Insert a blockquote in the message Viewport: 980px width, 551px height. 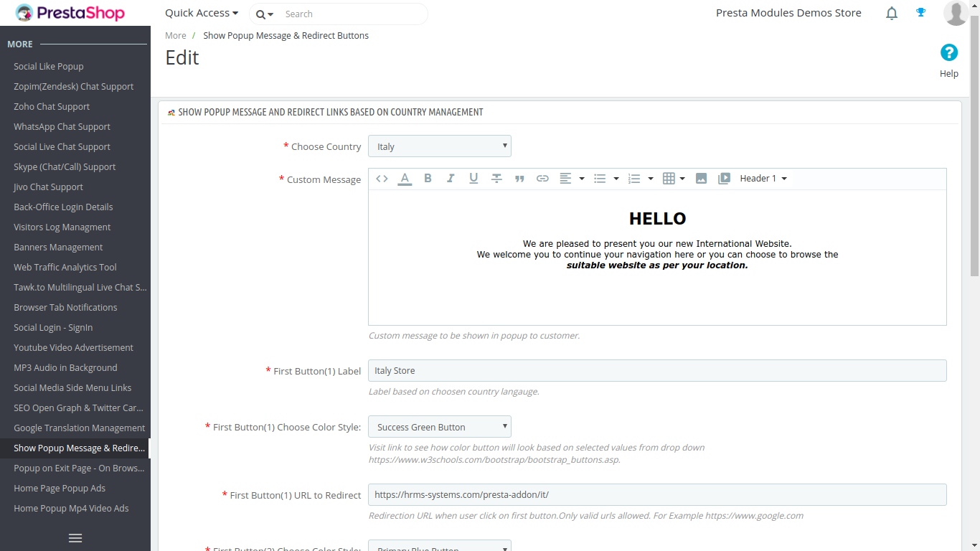tap(519, 179)
